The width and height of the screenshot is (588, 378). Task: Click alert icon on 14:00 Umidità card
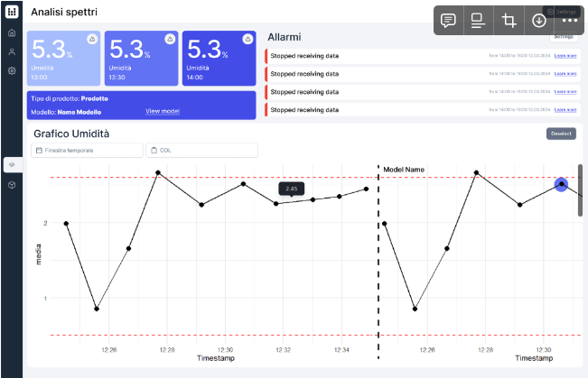[247, 40]
